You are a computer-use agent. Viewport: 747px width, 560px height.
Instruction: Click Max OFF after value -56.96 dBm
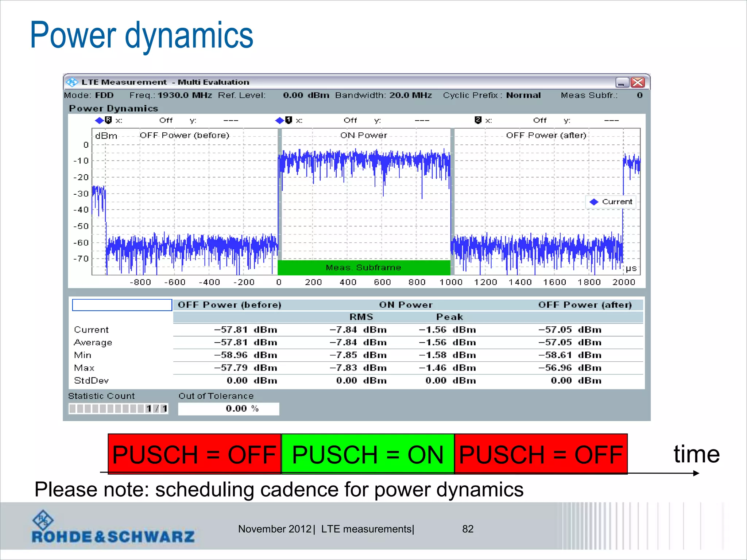570,368
